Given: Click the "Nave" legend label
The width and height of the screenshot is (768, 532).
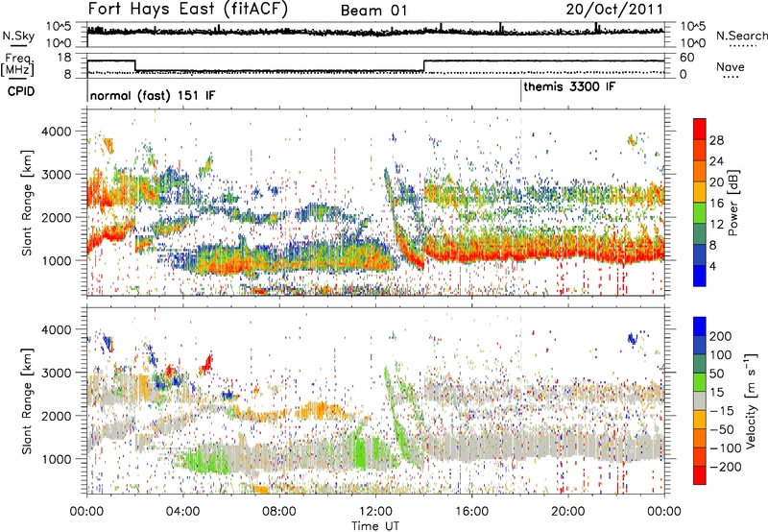Looking at the screenshot, I should click(731, 66).
